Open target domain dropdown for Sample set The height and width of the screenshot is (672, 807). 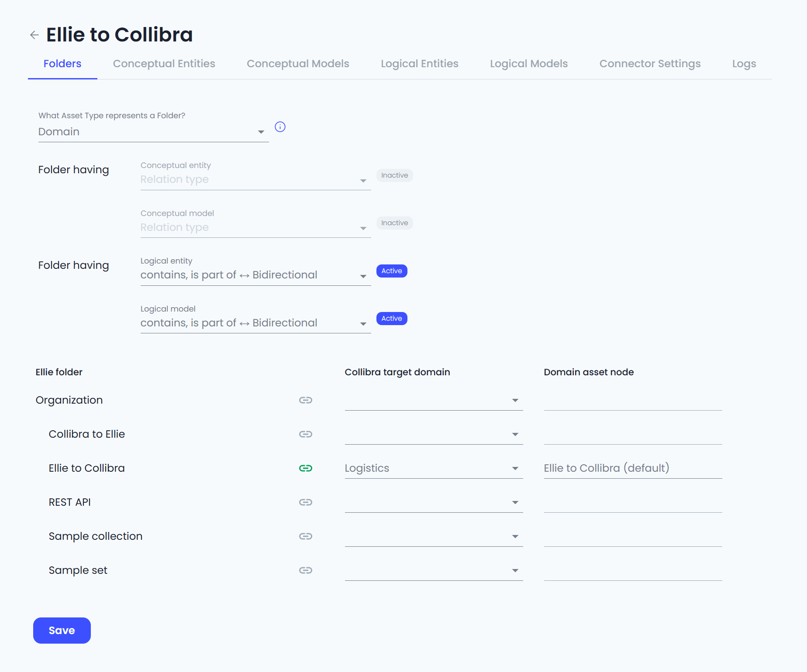[434, 571]
